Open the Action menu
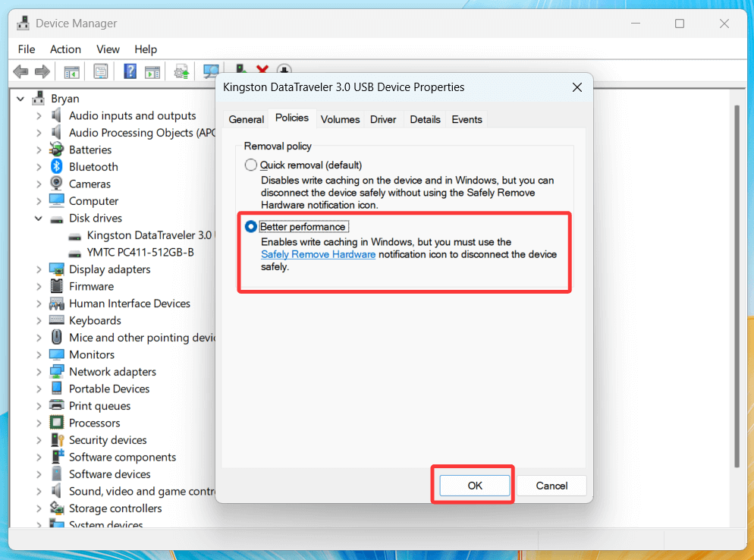 click(65, 49)
